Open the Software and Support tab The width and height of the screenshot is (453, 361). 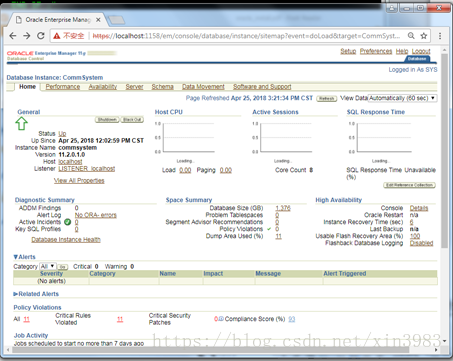point(262,87)
